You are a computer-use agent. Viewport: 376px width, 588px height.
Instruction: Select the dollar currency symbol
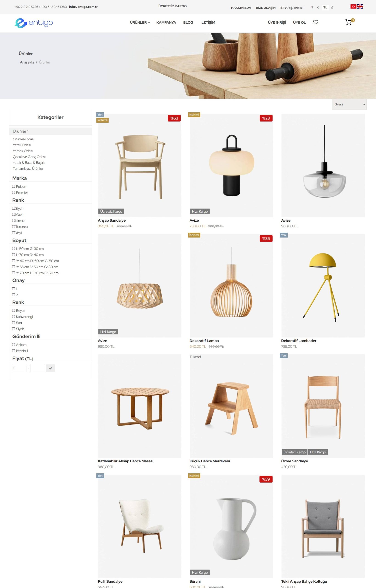tap(312, 8)
